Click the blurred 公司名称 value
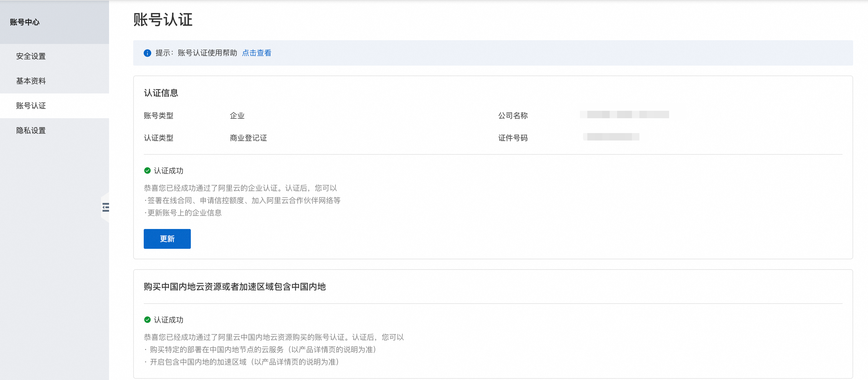 tap(625, 115)
